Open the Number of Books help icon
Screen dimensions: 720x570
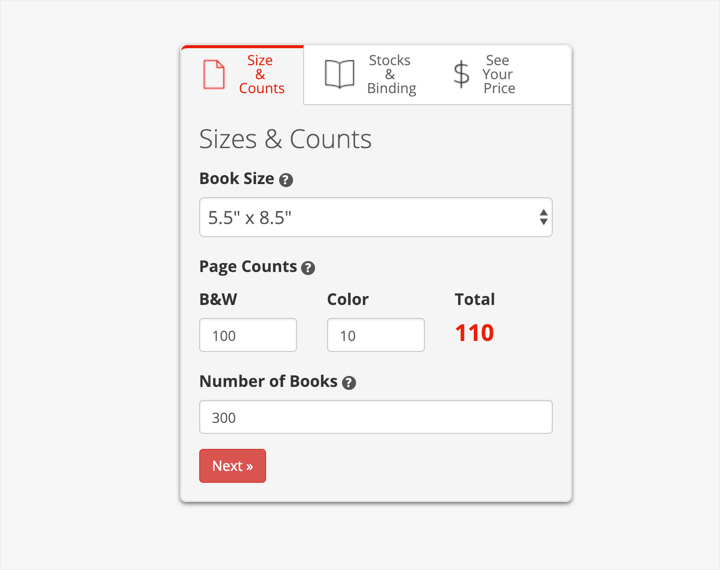349,383
